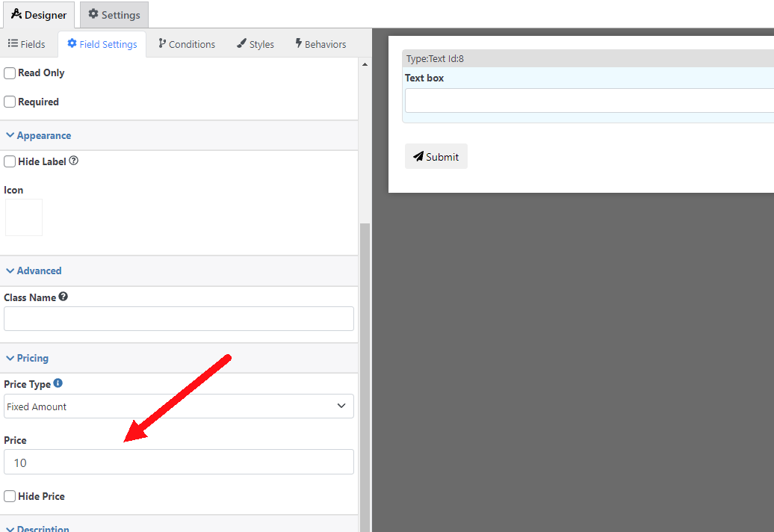
Task: Select the branch icon on Conditions tab
Action: pyautogui.click(x=160, y=43)
